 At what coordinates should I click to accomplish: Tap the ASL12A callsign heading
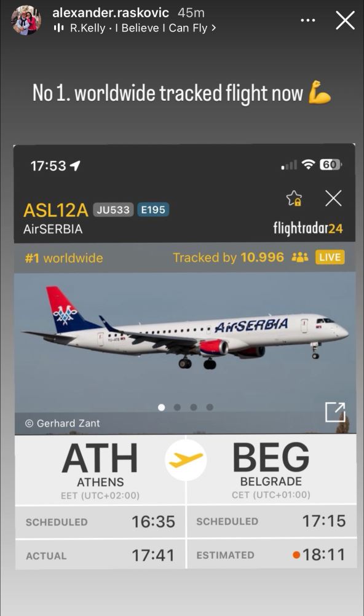(55, 210)
